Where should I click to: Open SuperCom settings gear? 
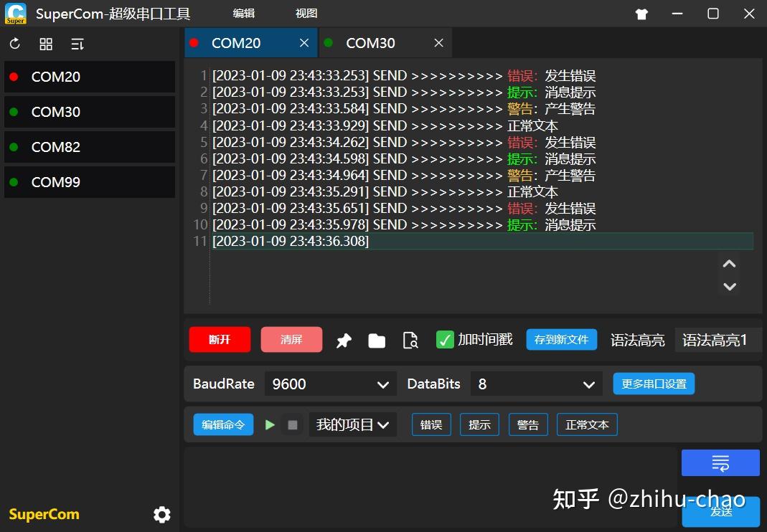[x=162, y=514]
